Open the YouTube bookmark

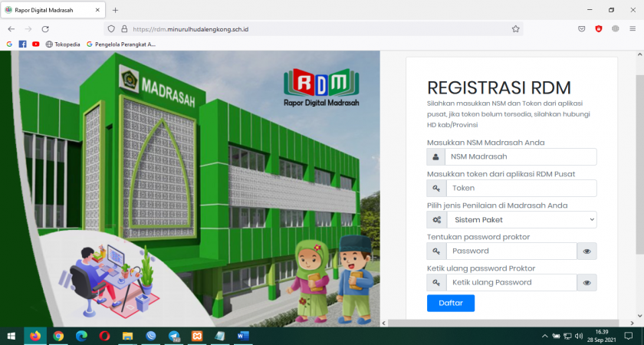(36, 44)
